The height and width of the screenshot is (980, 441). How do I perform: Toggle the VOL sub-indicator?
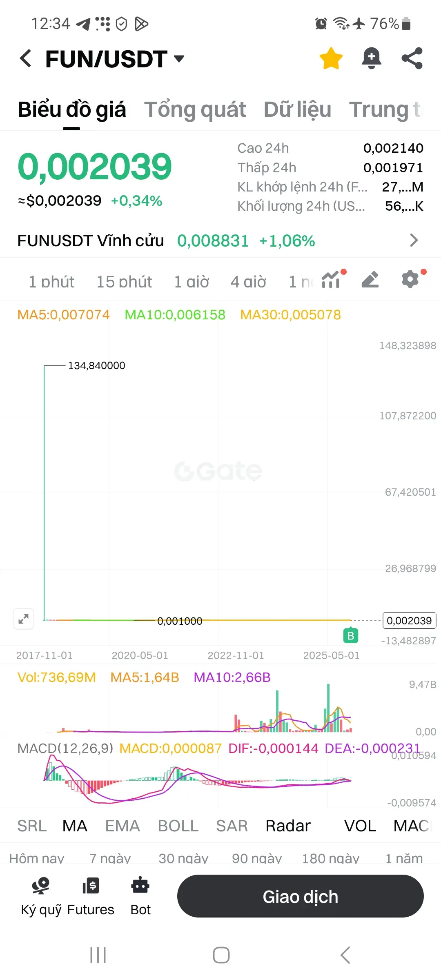point(360,826)
